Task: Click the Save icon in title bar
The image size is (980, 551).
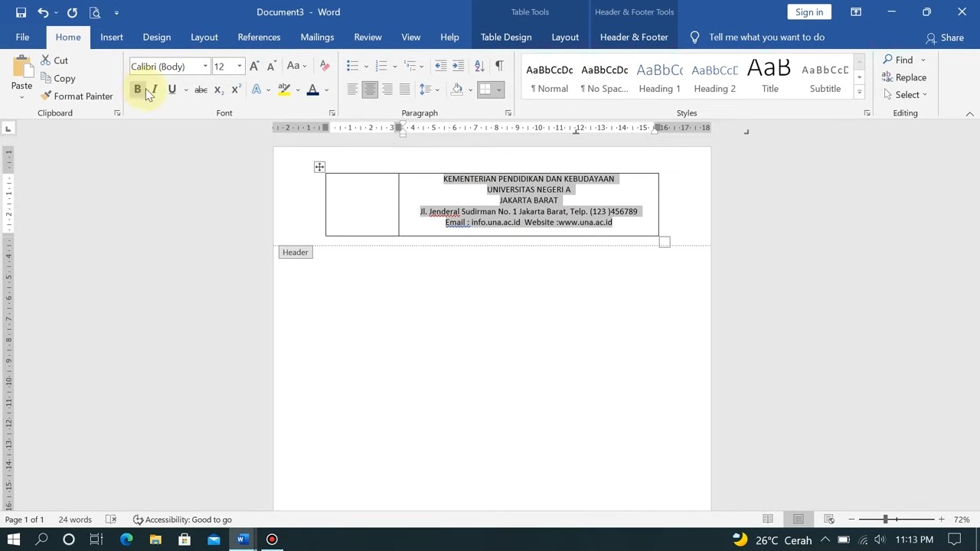Action: click(x=21, y=12)
